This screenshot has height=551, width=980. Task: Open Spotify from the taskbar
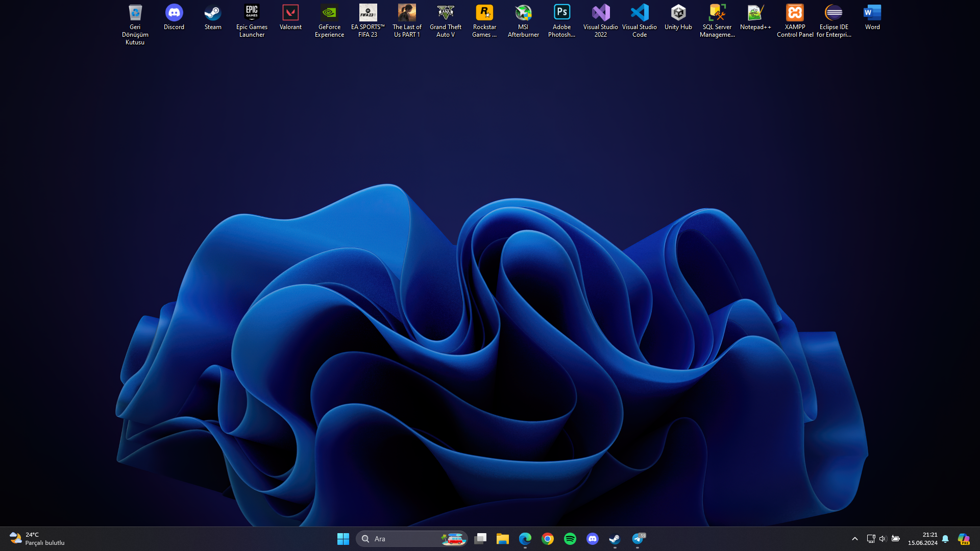point(570,539)
